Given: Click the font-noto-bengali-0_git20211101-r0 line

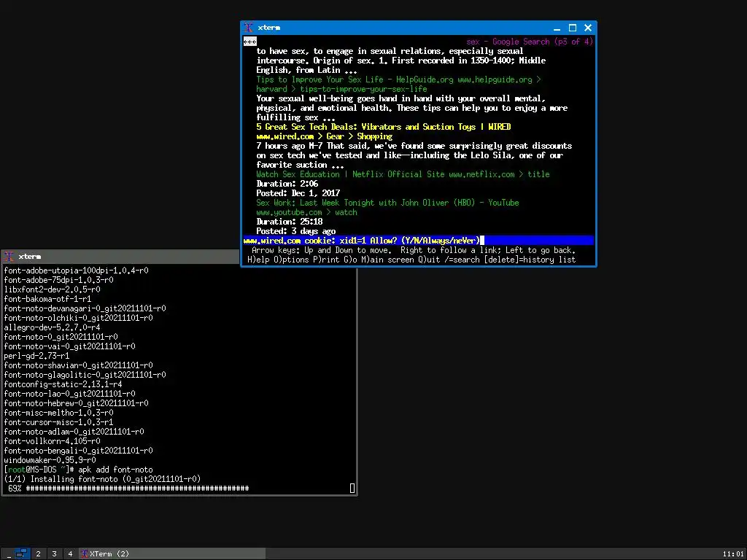Looking at the screenshot, I should pyautogui.click(x=78, y=451).
